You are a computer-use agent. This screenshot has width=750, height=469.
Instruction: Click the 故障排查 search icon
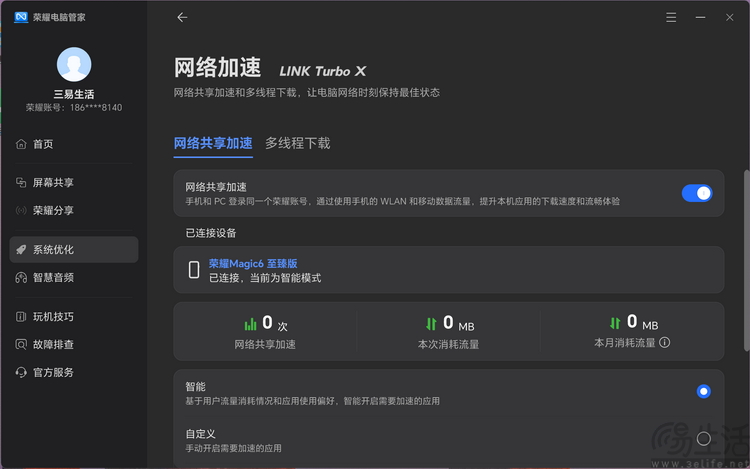pos(21,344)
